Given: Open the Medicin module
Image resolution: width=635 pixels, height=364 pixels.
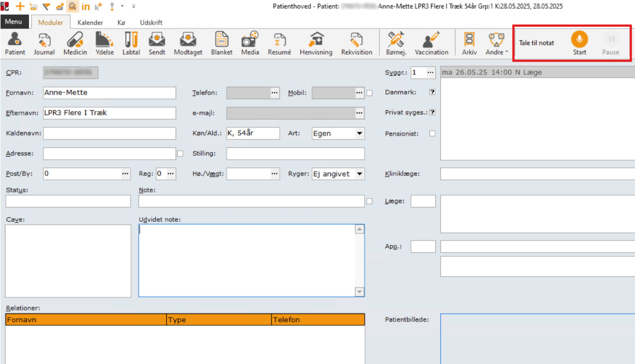Looking at the screenshot, I should (x=75, y=44).
